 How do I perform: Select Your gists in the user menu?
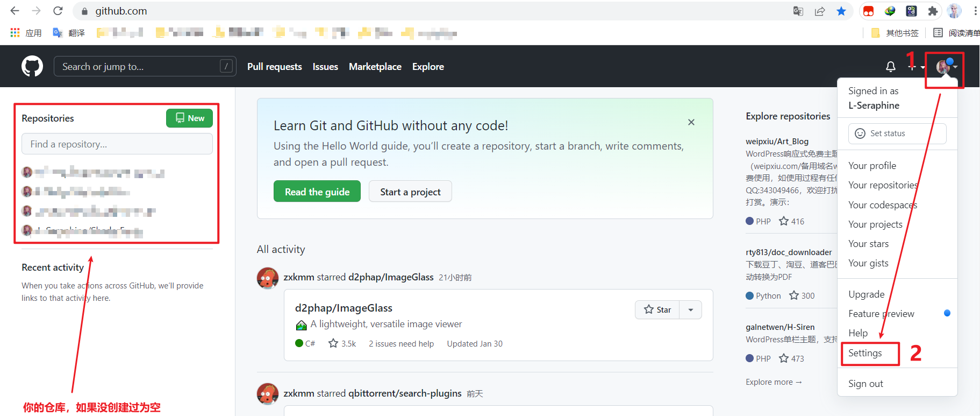(x=897, y=263)
